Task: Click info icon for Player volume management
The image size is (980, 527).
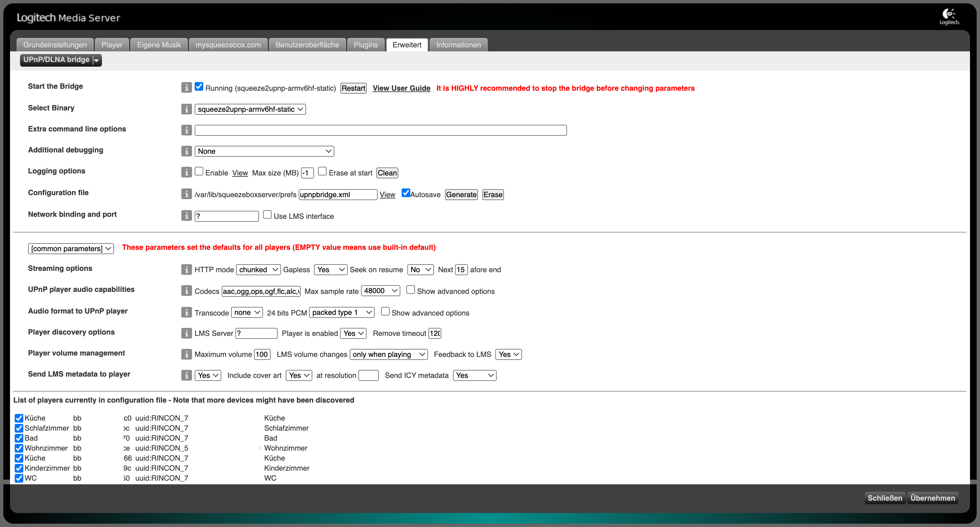Action: coord(186,354)
